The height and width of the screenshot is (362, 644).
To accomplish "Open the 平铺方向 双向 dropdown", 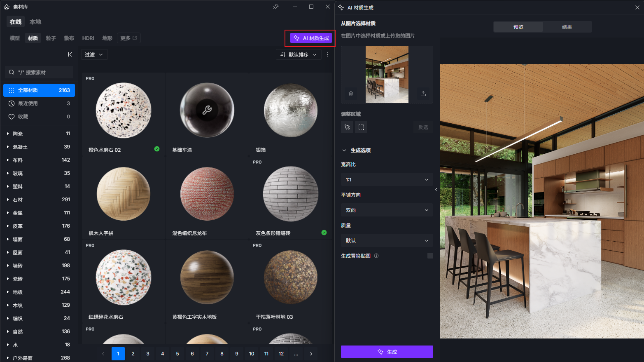I will pyautogui.click(x=387, y=210).
